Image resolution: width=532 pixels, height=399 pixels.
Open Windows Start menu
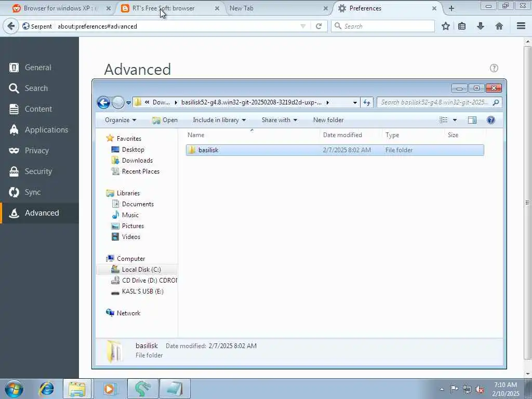tap(14, 389)
